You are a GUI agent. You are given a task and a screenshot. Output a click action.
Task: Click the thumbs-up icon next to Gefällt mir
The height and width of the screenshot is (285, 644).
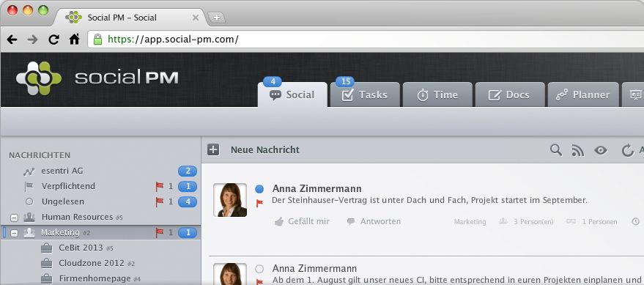point(279,222)
